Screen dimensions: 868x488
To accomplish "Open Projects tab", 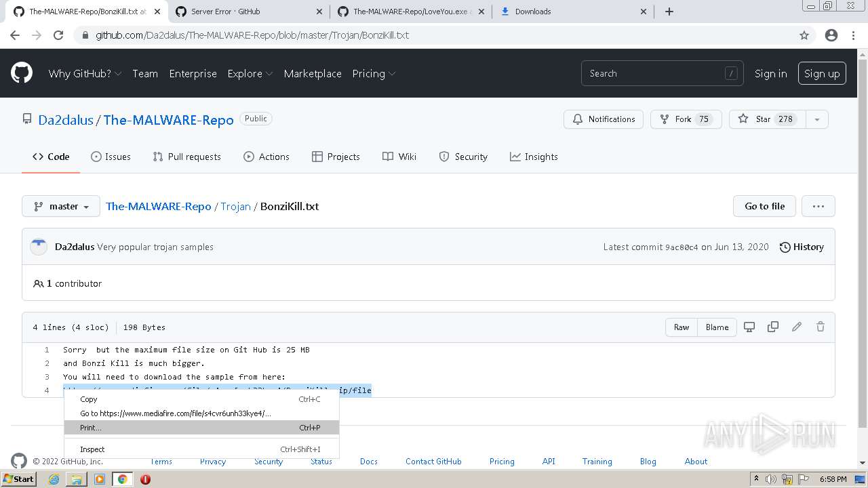I will 336,157.
